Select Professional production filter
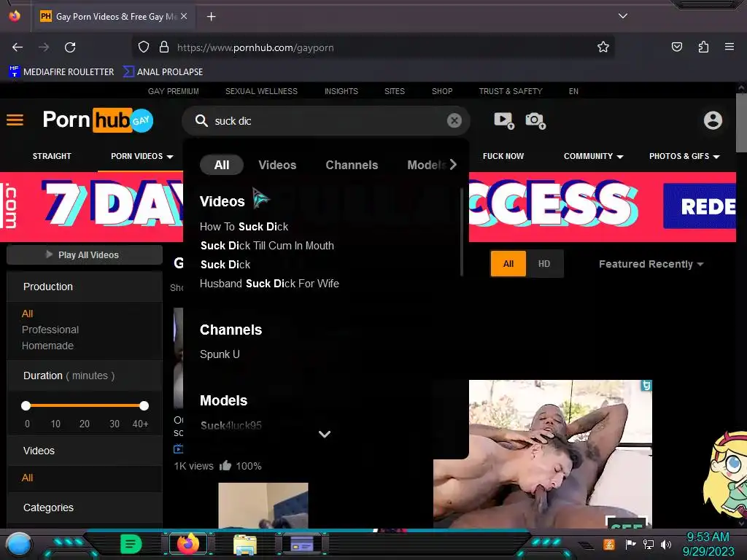This screenshot has height=560, width=747. click(x=50, y=330)
